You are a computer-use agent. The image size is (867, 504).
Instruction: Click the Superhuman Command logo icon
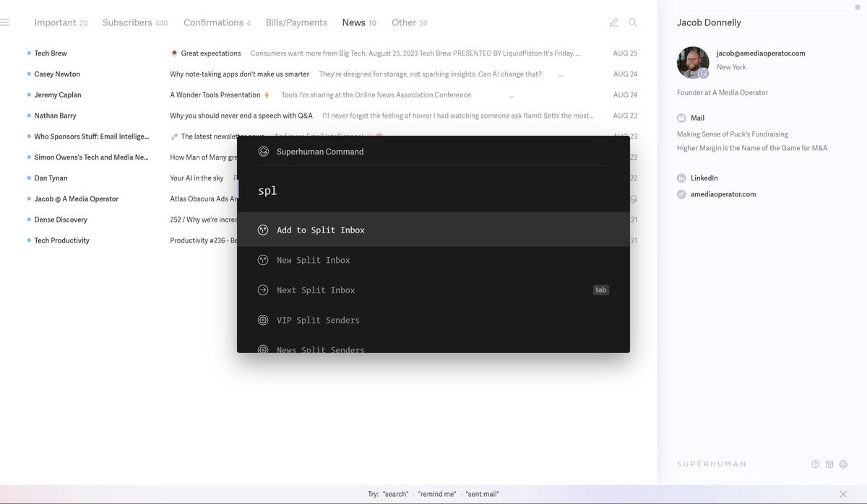264,152
